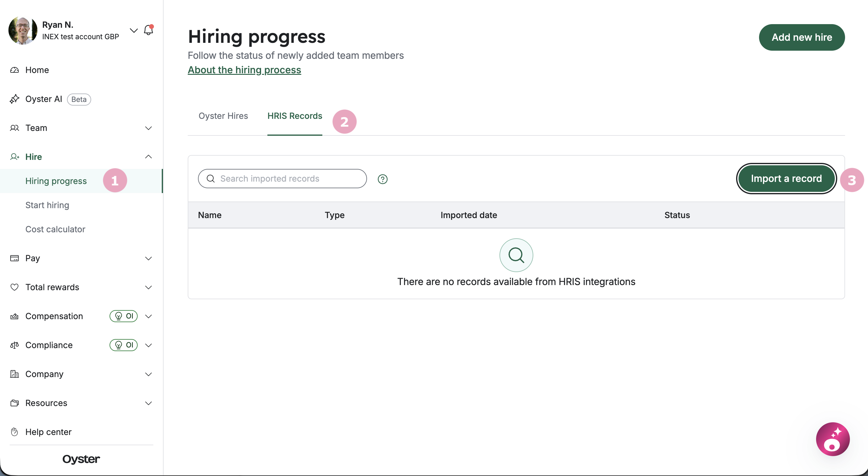Click the Total rewards heart icon
The width and height of the screenshot is (868, 476).
tap(14, 287)
